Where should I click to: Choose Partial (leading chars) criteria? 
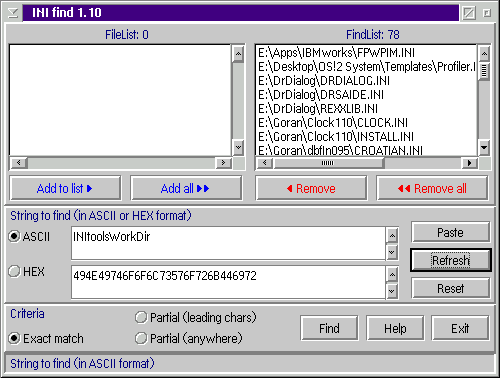[196, 317]
